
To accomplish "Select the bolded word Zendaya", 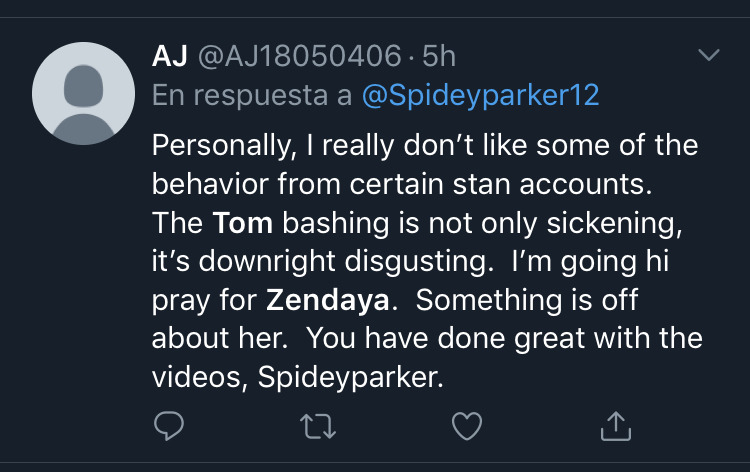I will click(x=328, y=300).
